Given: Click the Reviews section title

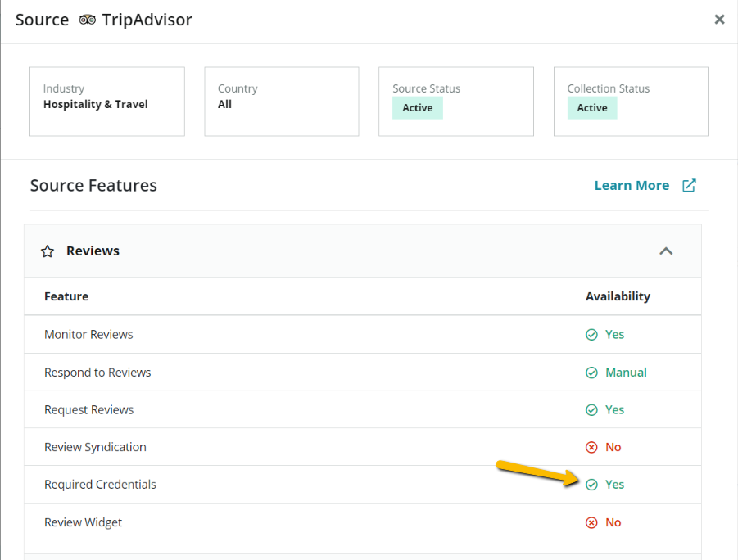Looking at the screenshot, I should [x=93, y=251].
